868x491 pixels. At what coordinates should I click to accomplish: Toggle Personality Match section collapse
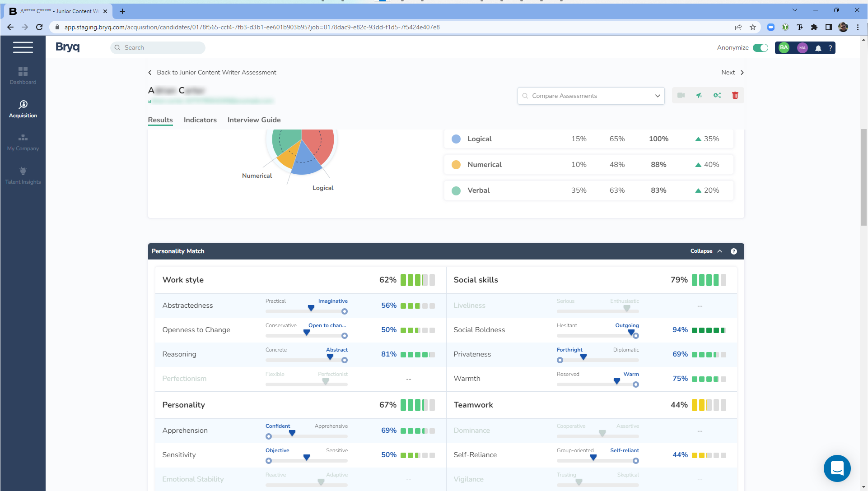706,251
